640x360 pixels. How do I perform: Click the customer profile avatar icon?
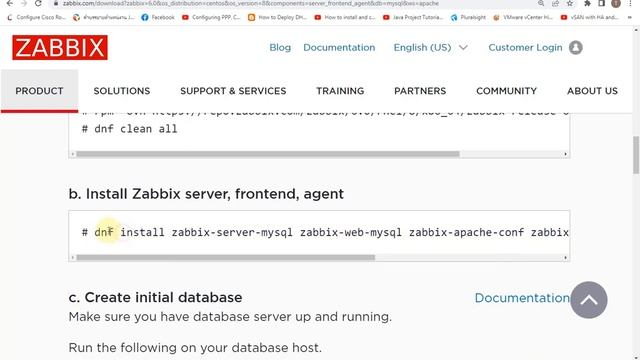click(x=576, y=47)
